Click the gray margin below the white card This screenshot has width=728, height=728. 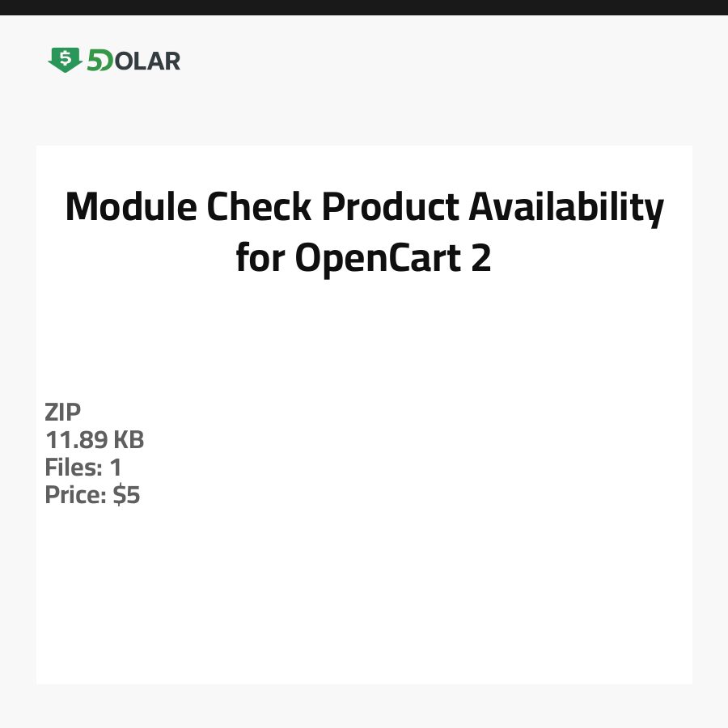click(x=364, y=706)
